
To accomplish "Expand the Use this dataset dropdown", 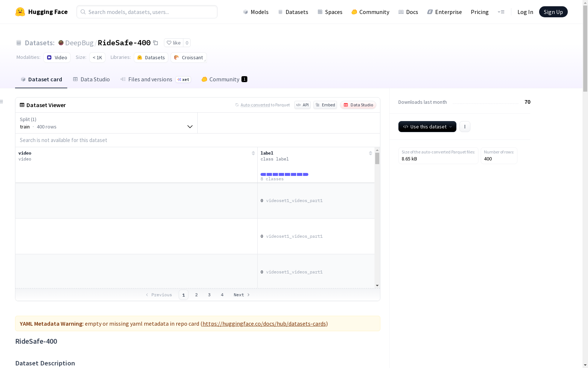I will coord(427,127).
